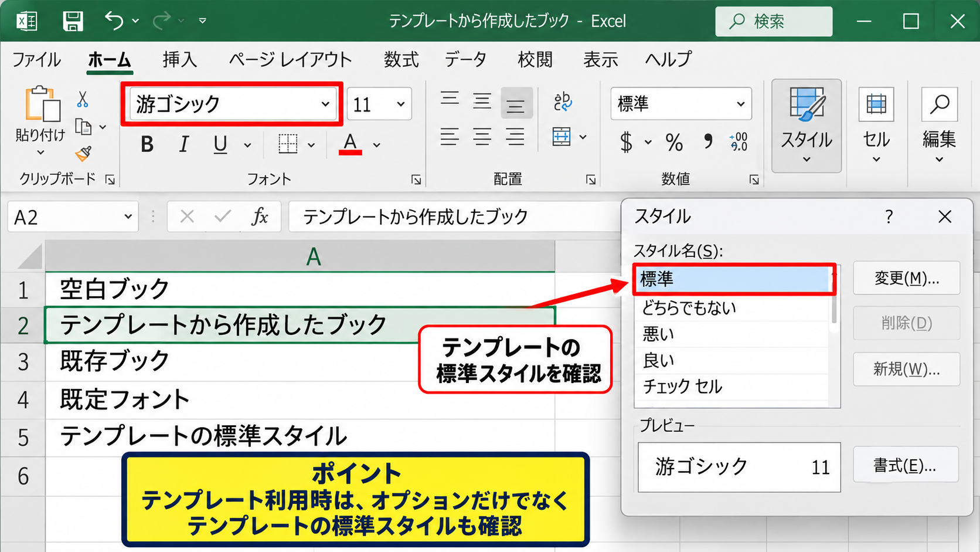This screenshot has height=552, width=980.
Task: Open the スタイル ribbon button
Action: coord(807,126)
